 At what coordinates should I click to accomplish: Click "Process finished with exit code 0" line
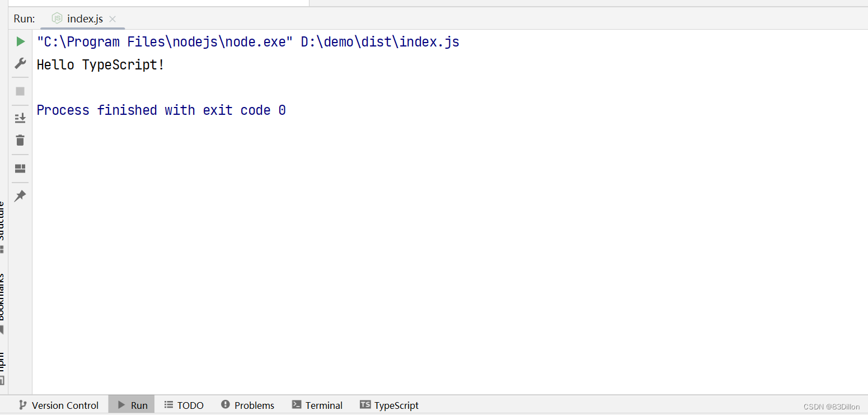(161, 110)
